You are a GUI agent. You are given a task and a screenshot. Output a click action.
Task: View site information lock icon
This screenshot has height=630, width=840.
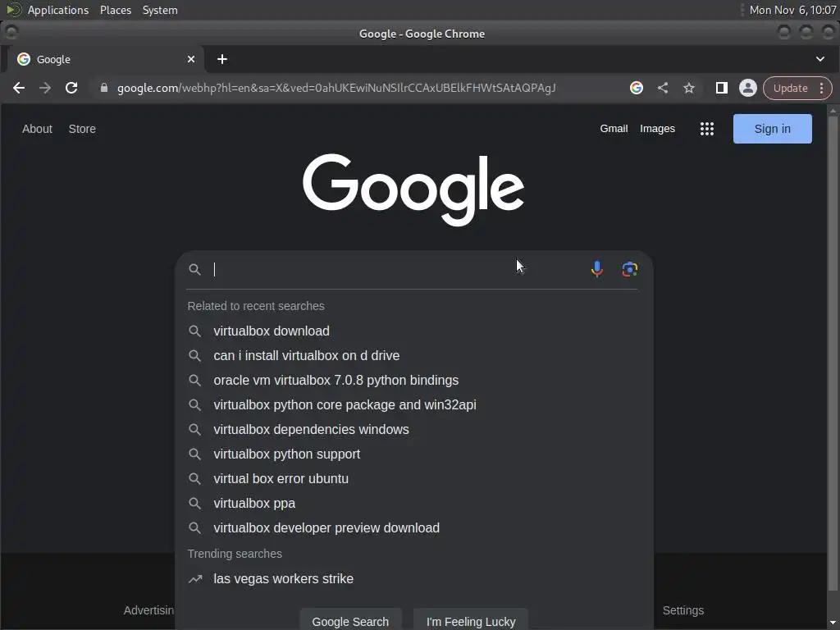pos(104,88)
